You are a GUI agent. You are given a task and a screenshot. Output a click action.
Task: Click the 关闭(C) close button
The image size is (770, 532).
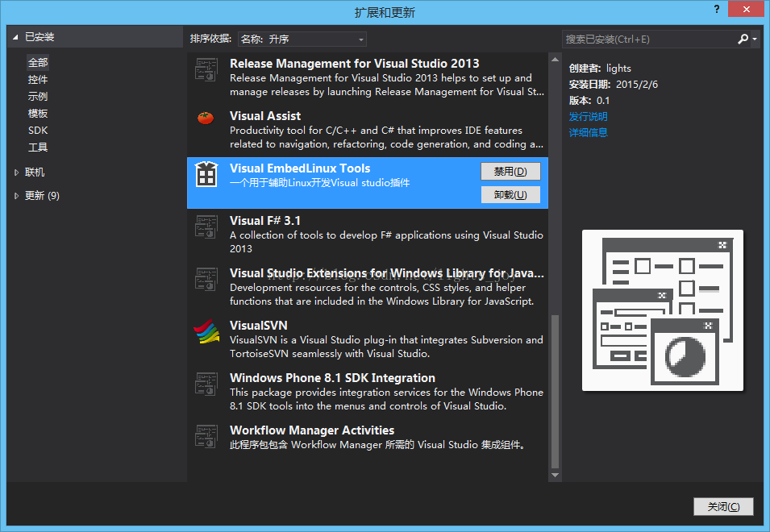coord(723,506)
